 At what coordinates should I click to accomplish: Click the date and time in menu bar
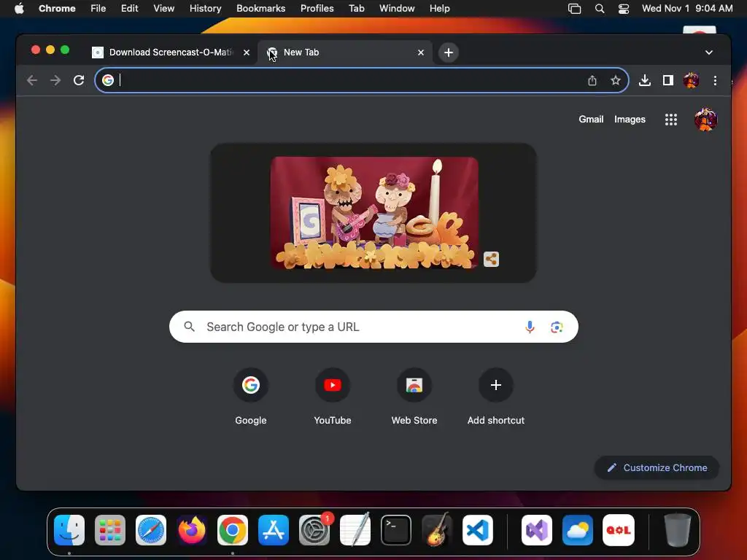point(687,9)
